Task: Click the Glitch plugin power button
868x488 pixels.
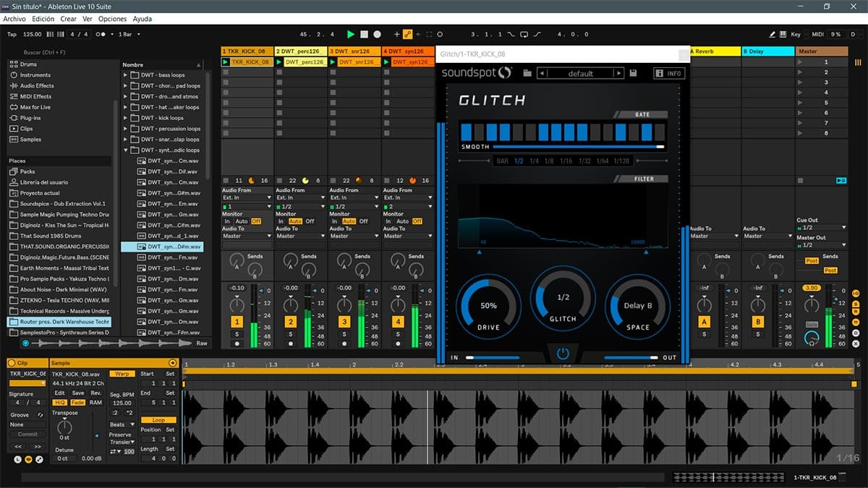Action: [563, 354]
